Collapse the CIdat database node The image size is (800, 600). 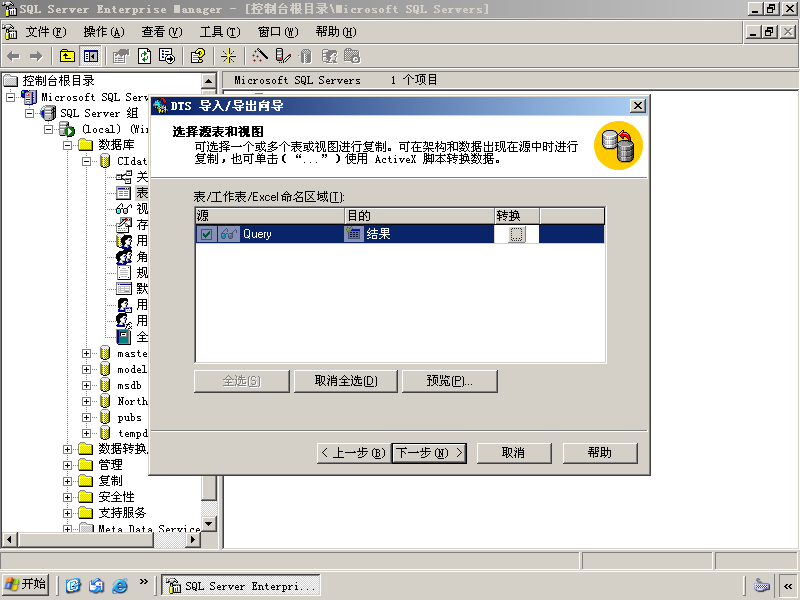click(x=87, y=161)
